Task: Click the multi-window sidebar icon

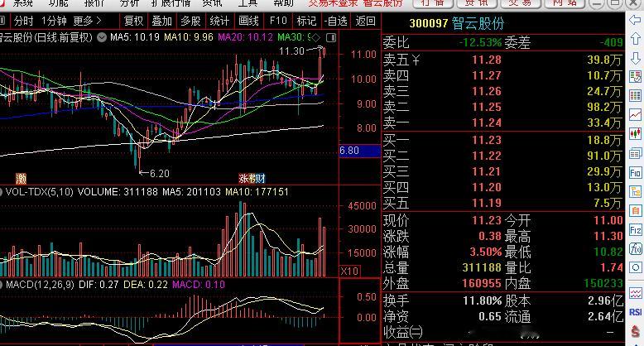Action: click(635, 153)
